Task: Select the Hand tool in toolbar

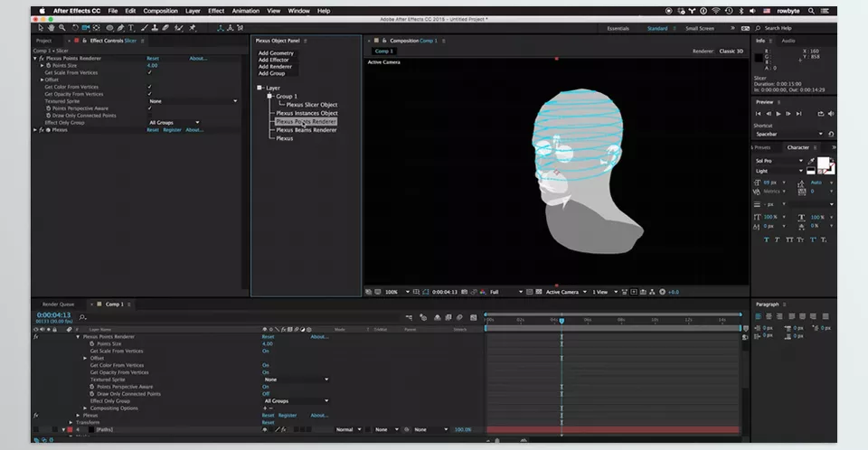Action: (52, 28)
